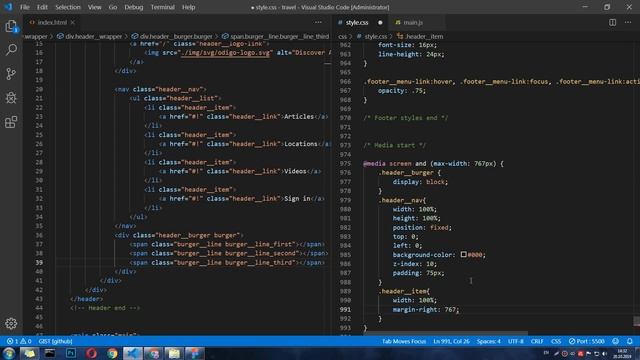Click the unsaved dot on style.css tab
Image resolution: width=640 pixels, height=360 pixels.
(x=380, y=22)
